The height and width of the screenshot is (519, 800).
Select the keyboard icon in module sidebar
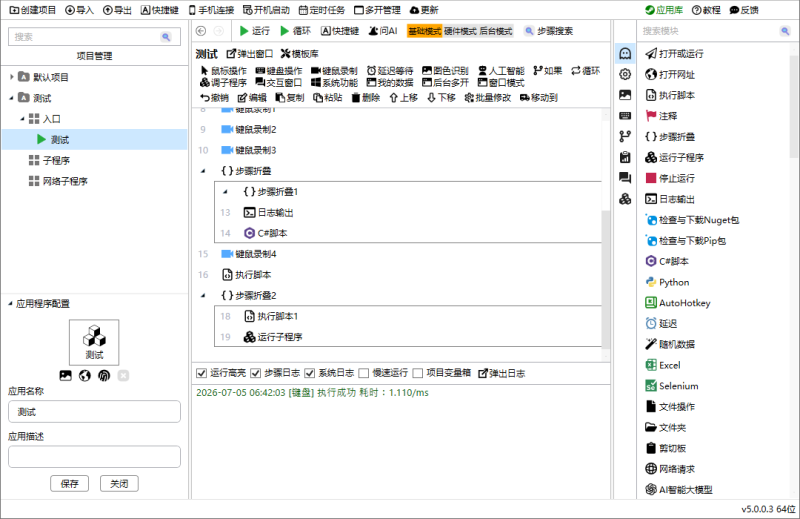click(625, 116)
